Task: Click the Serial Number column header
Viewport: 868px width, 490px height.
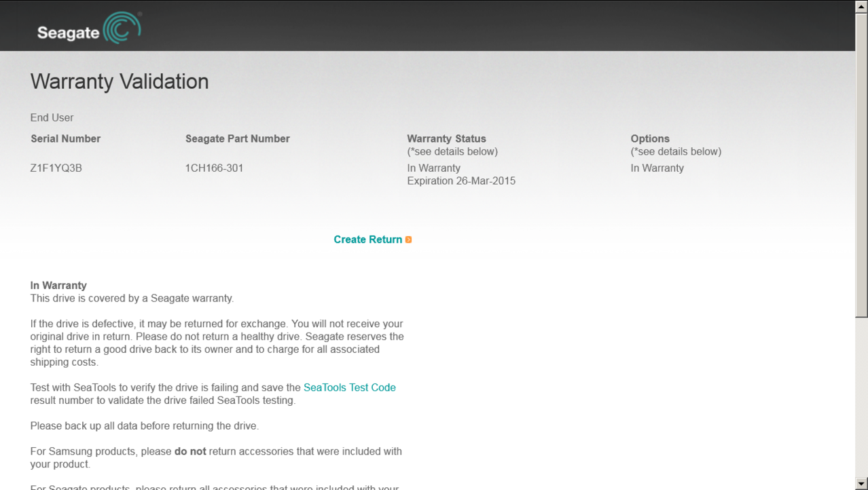Action: 65,138
